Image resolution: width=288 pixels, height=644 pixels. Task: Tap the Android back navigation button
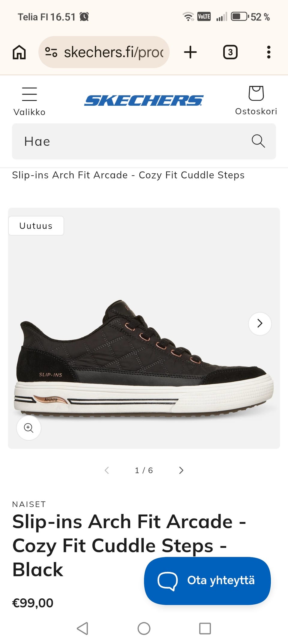tap(82, 628)
